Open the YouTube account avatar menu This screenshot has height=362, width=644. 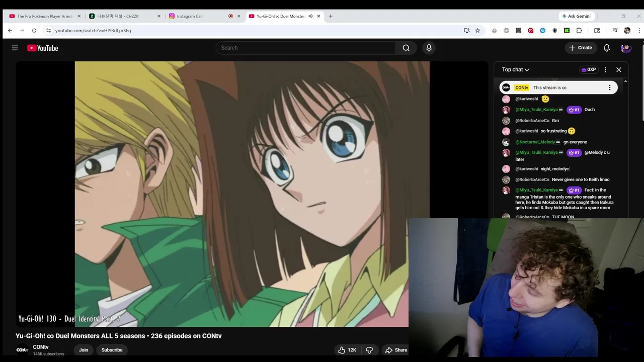(x=626, y=48)
